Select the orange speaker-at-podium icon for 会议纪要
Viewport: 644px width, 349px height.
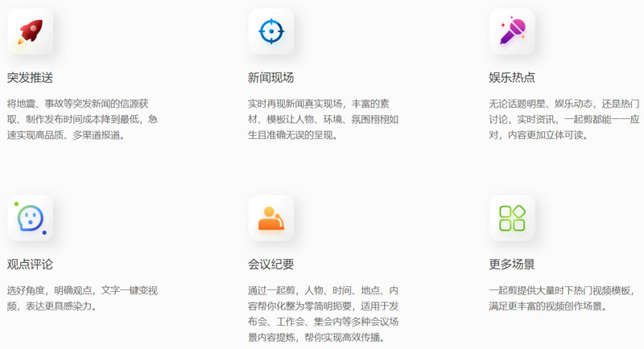tap(271, 218)
